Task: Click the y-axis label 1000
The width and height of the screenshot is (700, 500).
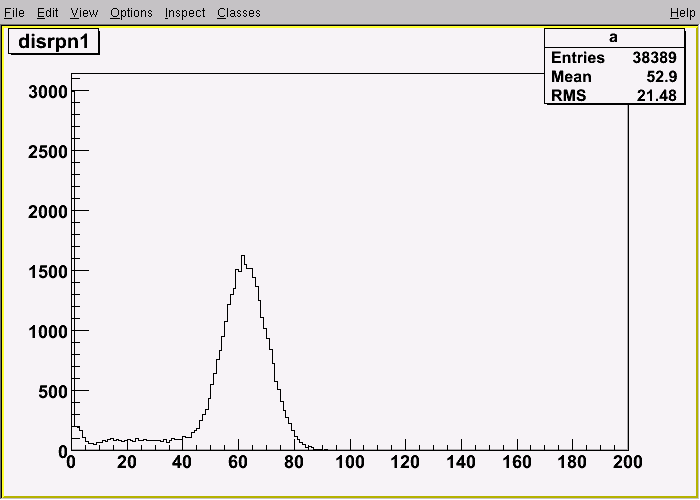Action: point(48,333)
